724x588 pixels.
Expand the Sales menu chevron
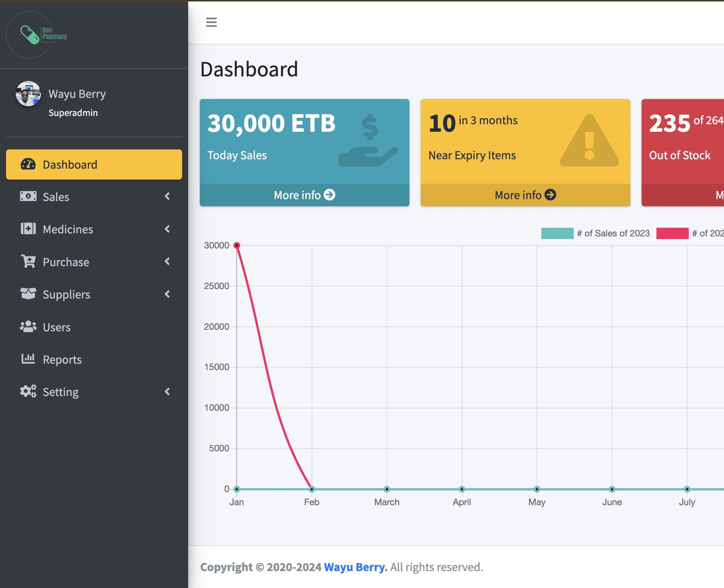coord(167,196)
